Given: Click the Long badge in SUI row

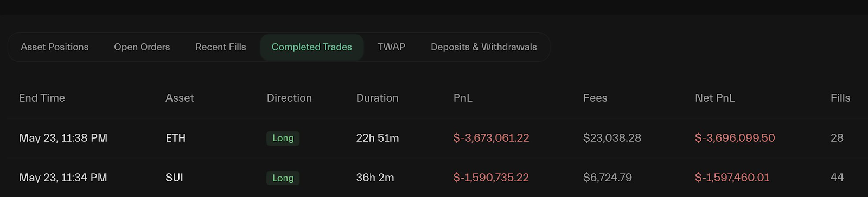Looking at the screenshot, I should (283, 178).
